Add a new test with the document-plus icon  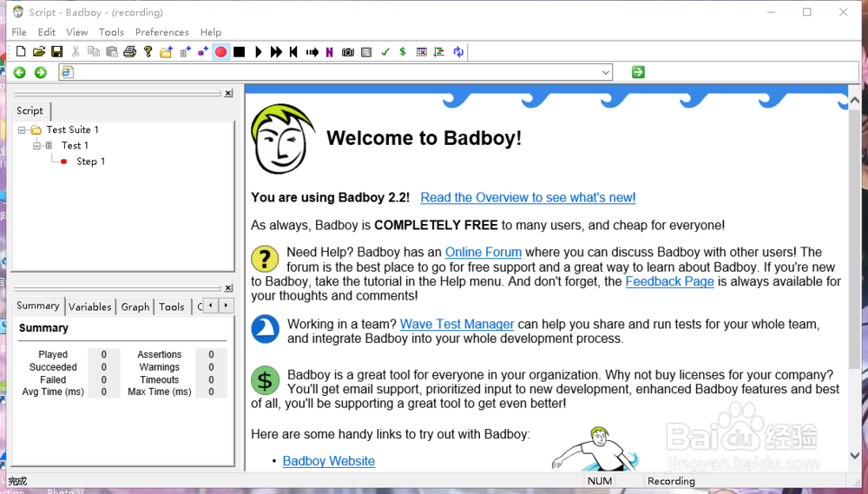[x=185, y=52]
